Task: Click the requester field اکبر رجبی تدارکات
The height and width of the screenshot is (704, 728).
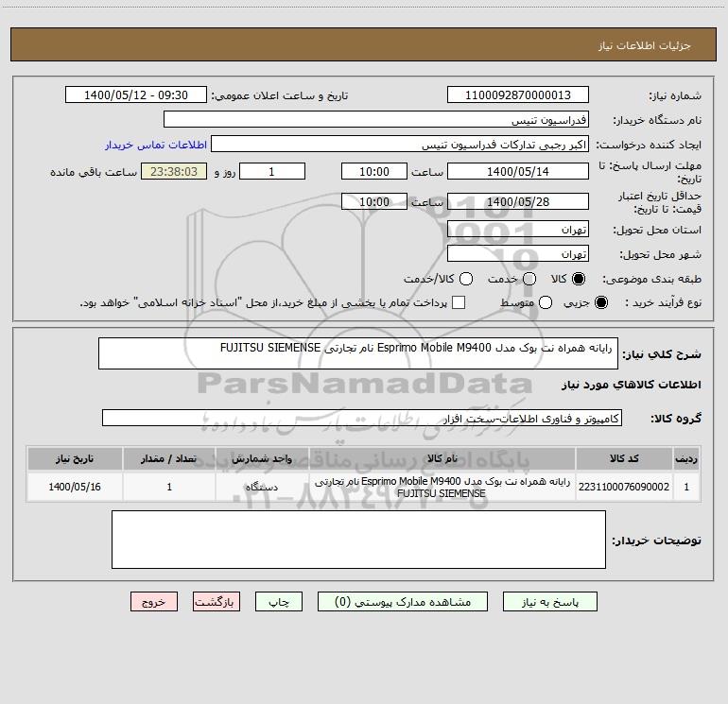Action: coord(400,145)
